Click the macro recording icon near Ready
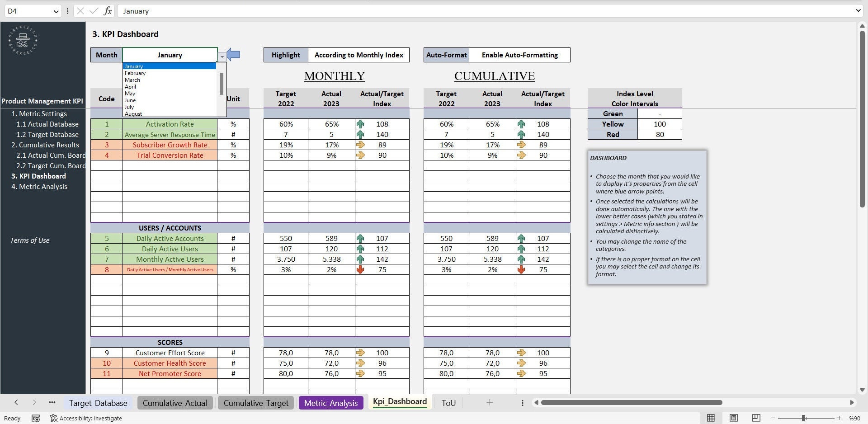868x424 pixels. [x=36, y=418]
